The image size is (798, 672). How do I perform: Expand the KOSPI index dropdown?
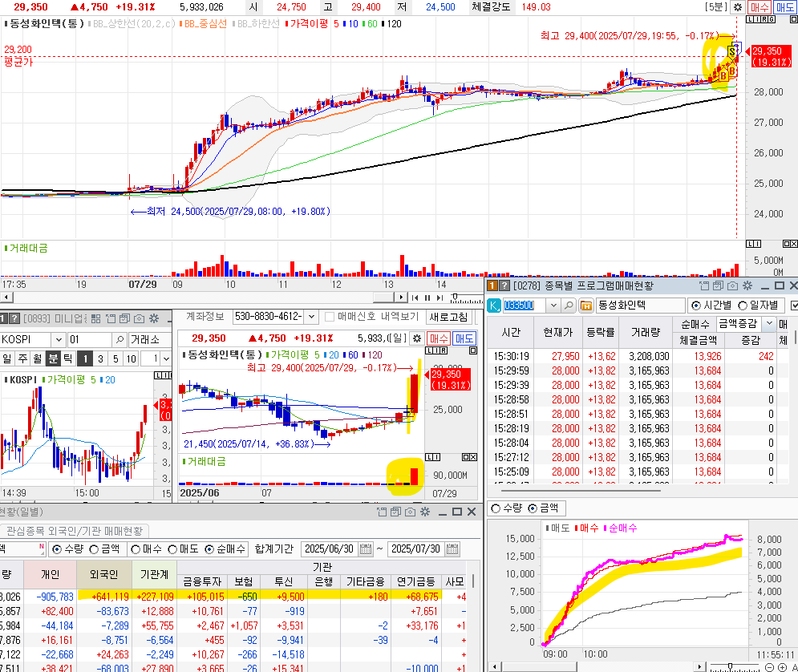59,340
